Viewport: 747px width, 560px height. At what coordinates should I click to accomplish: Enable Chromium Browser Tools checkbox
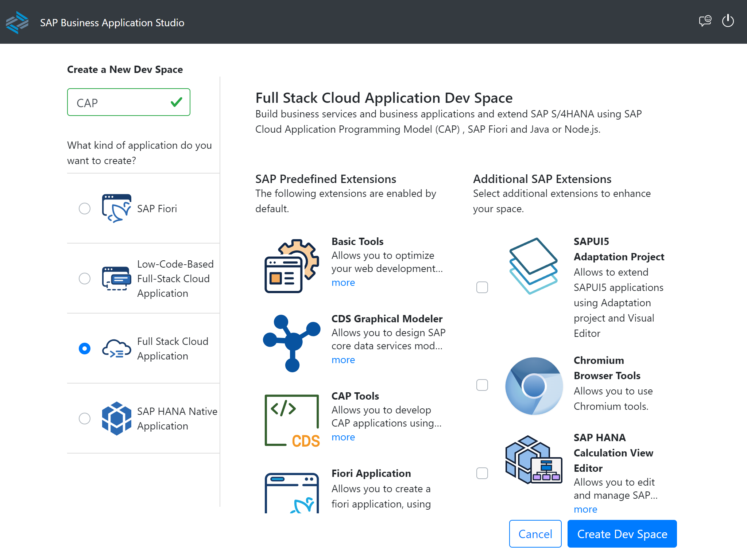point(482,385)
